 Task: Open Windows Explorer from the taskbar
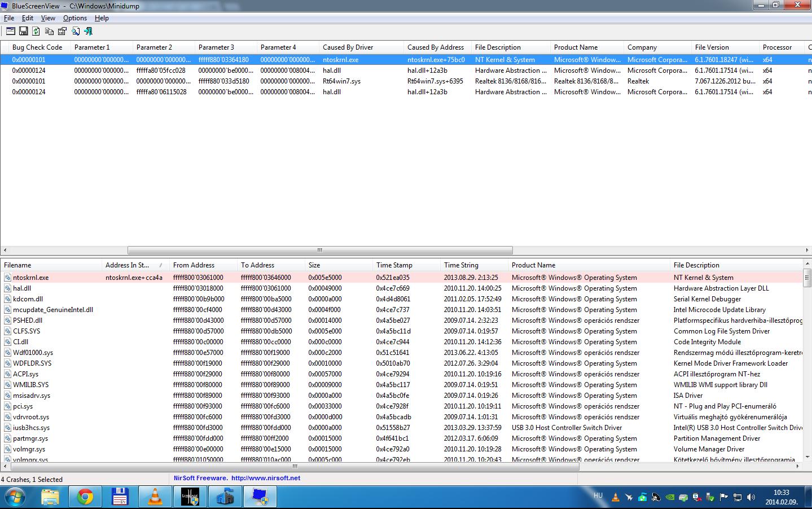[x=50, y=497]
